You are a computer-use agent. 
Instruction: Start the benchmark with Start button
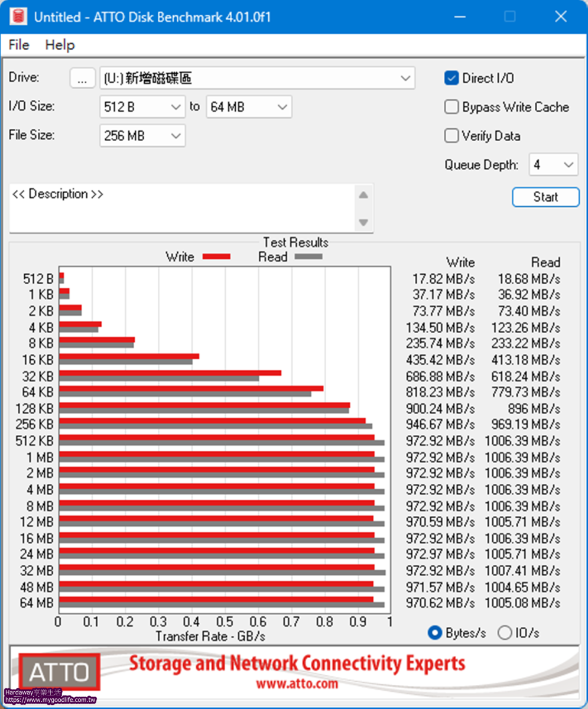click(x=545, y=197)
